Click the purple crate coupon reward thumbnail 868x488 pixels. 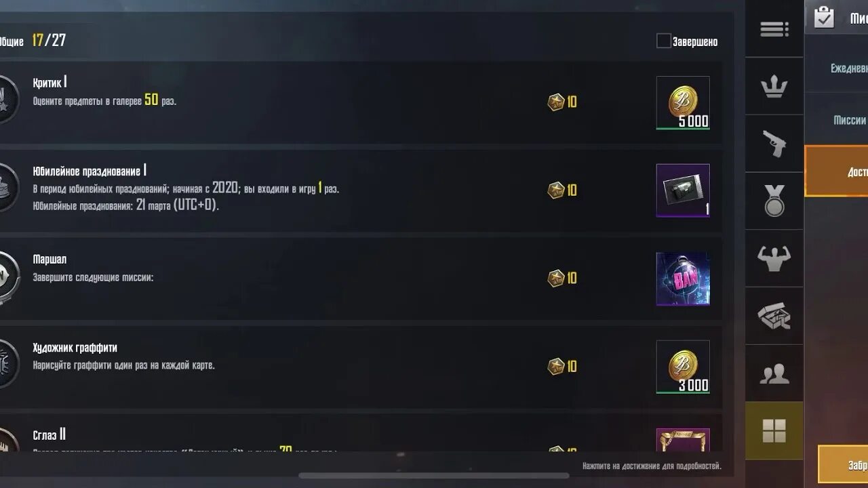coord(683,190)
